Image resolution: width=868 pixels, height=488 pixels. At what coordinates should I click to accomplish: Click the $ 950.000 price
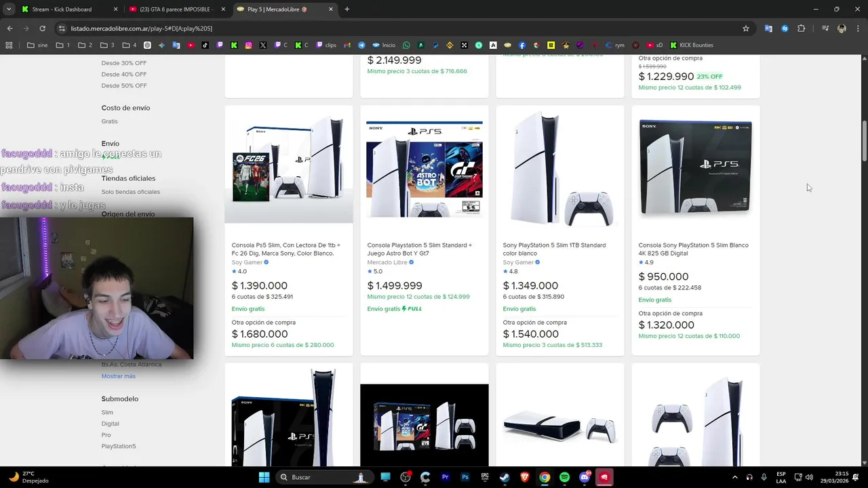663,277
